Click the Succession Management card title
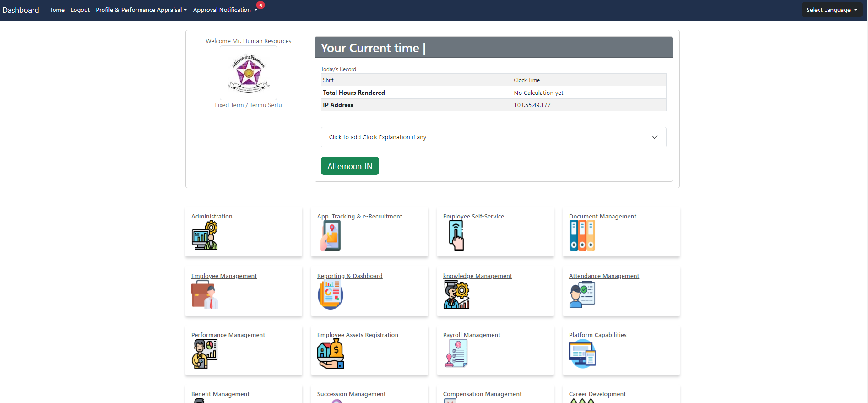 tap(351, 394)
